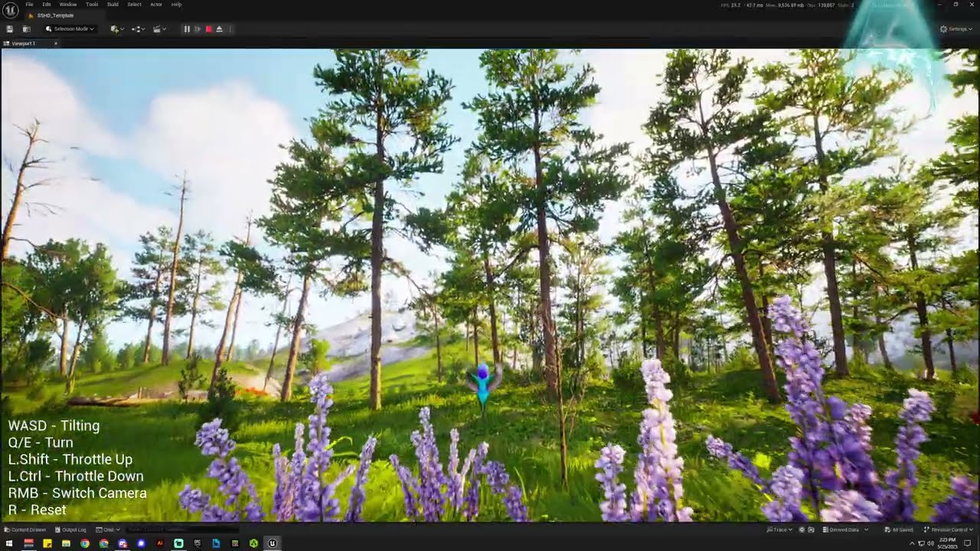Open the Edit menu
980x551 pixels.
pyautogui.click(x=47, y=5)
